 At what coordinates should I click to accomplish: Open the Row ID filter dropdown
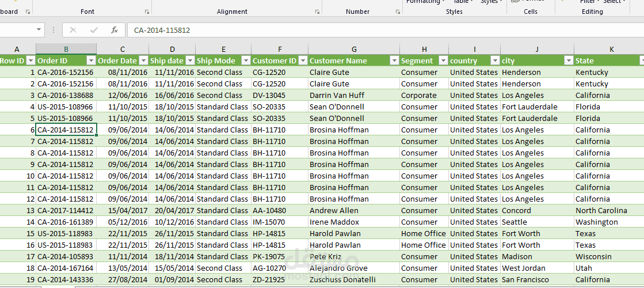coord(31,61)
